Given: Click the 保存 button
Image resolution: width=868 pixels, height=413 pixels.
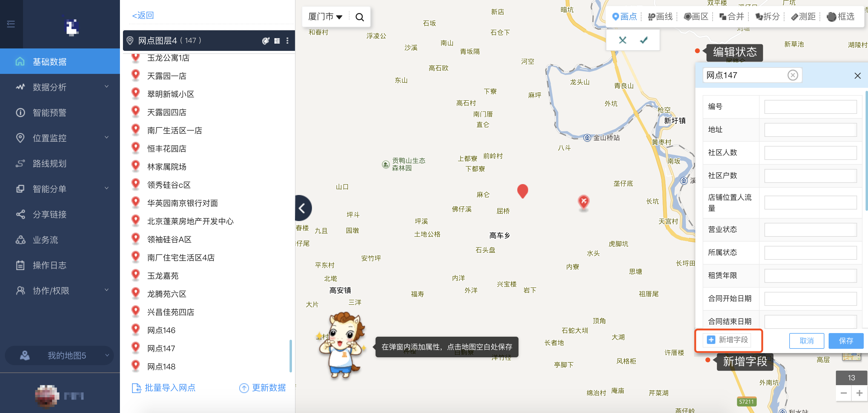Looking at the screenshot, I should coord(846,341).
